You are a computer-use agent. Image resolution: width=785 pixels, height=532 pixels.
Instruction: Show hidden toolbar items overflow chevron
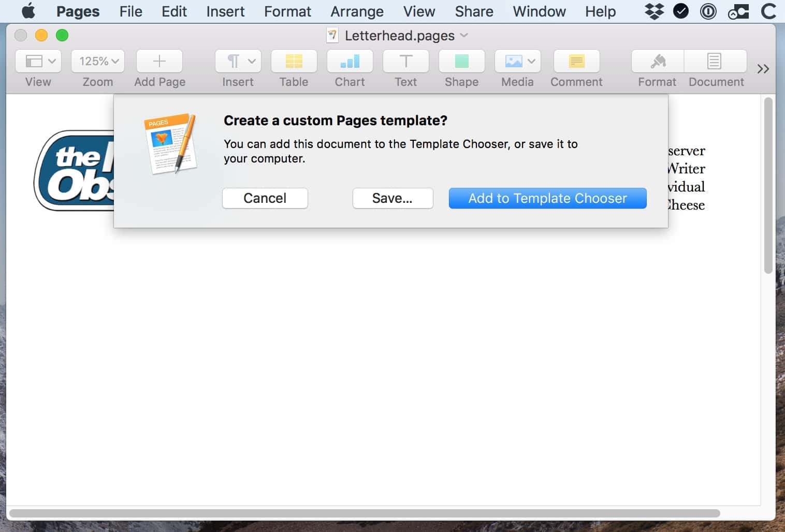763,69
